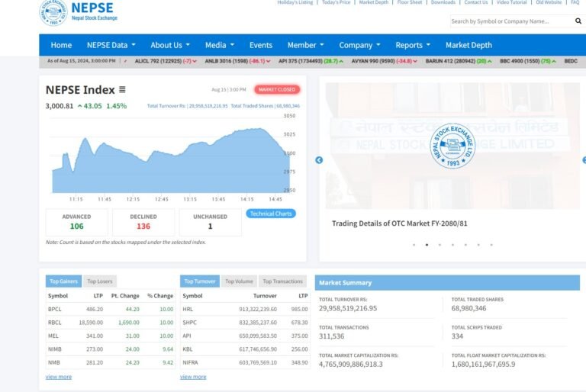Select NIFRA symbol in Top Turnover
This screenshot has height=392, width=586.
[190, 362]
